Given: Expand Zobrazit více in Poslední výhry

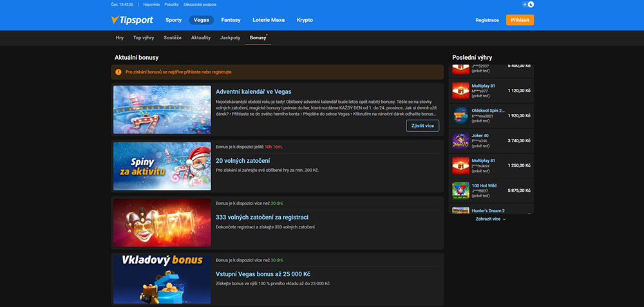Looking at the screenshot, I should click(x=491, y=219).
